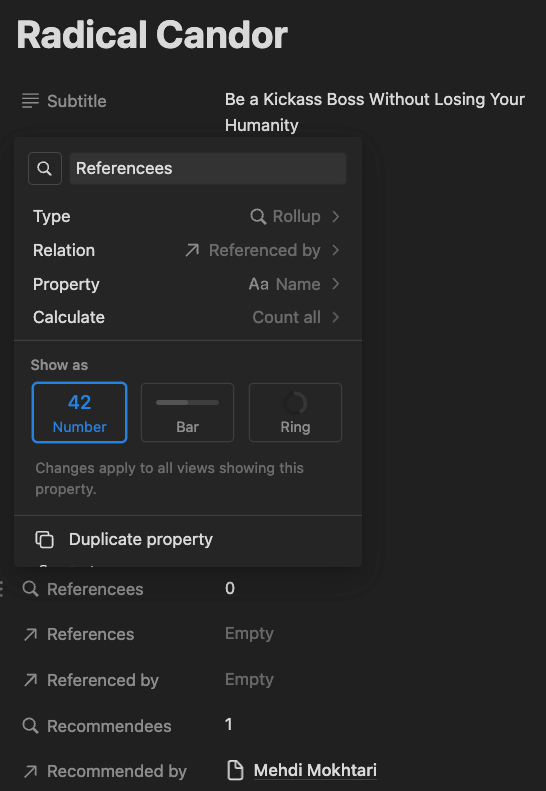Image resolution: width=546 pixels, height=791 pixels.
Task: Click the magnifier icon beside the property name field
Action: pos(45,168)
